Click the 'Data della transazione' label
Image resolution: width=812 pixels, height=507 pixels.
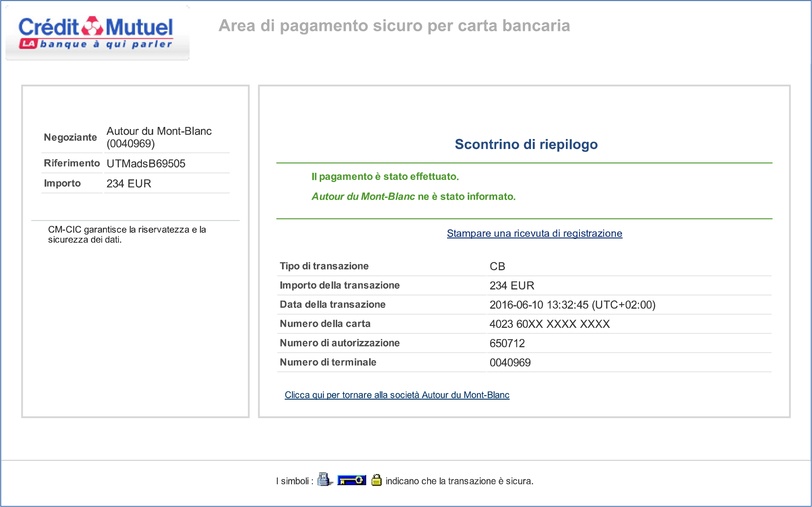coord(333,304)
